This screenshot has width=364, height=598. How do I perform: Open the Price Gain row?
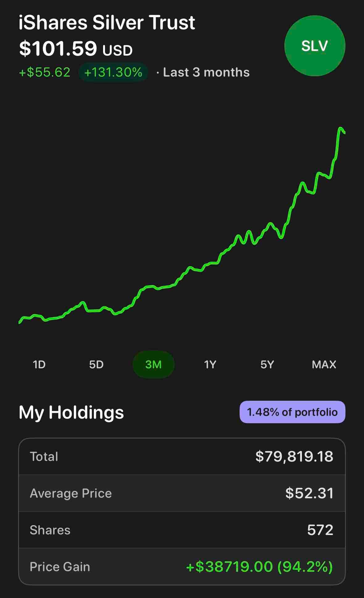[x=182, y=567]
